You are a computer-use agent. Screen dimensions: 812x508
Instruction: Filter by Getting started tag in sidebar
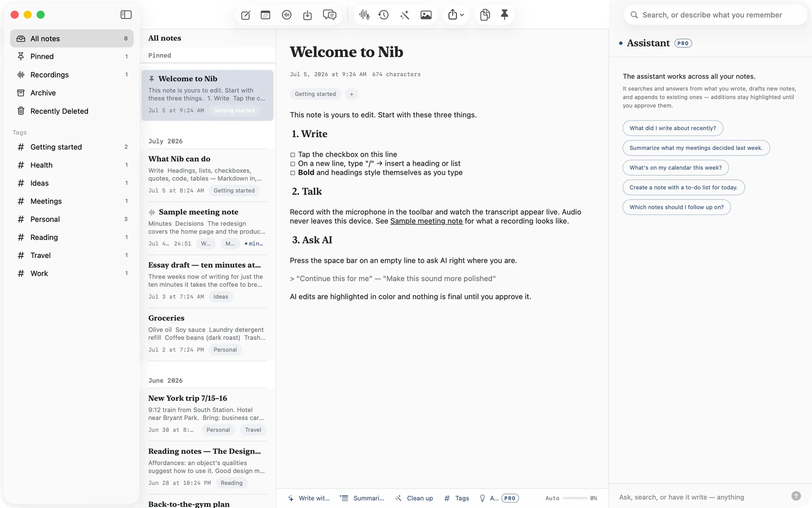[72, 147]
